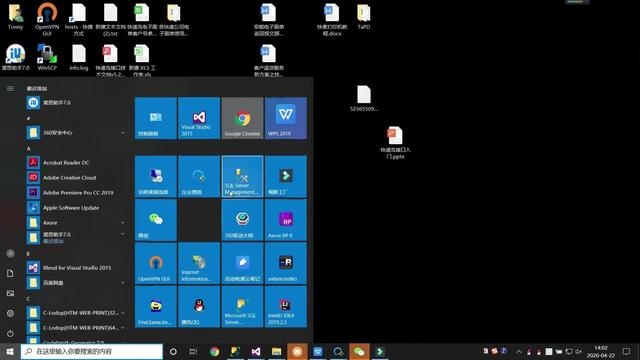Expand Start menu hamburger navigation
The height and width of the screenshot is (360, 640).
pyautogui.click(x=10, y=89)
